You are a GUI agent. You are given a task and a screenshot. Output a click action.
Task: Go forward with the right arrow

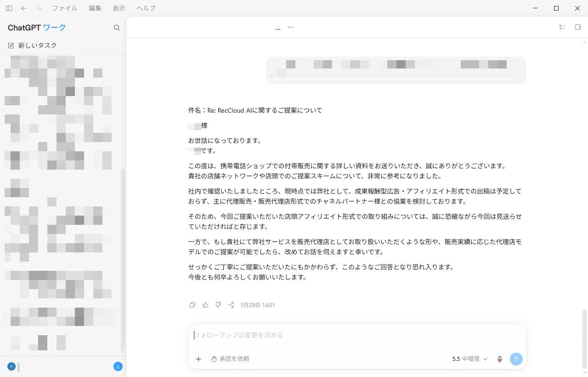coord(39,8)
